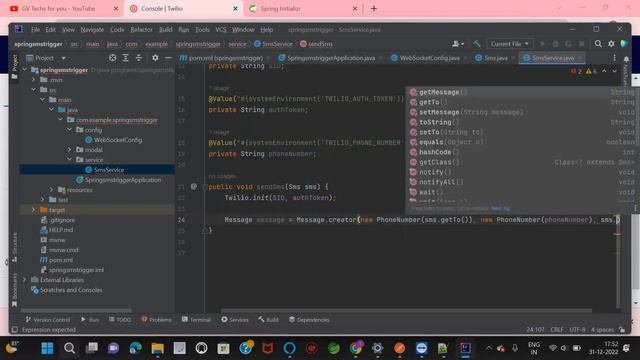Click the red error count indicator
Image resolution: width=640 pixels, height=360 pixels.
577,71
